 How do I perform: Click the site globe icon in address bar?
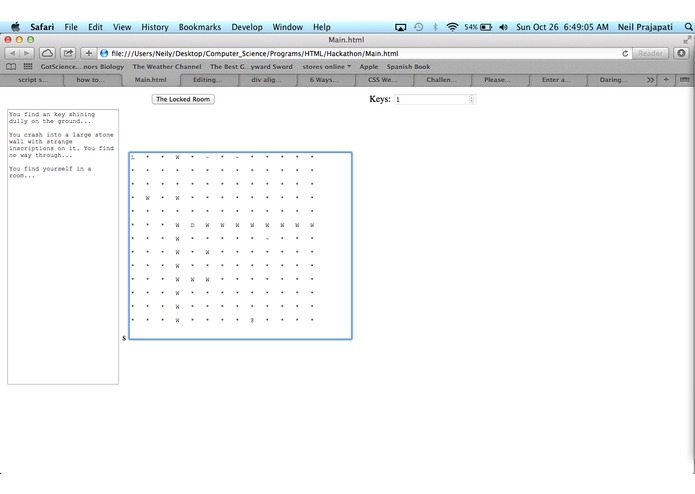(104, 53)
